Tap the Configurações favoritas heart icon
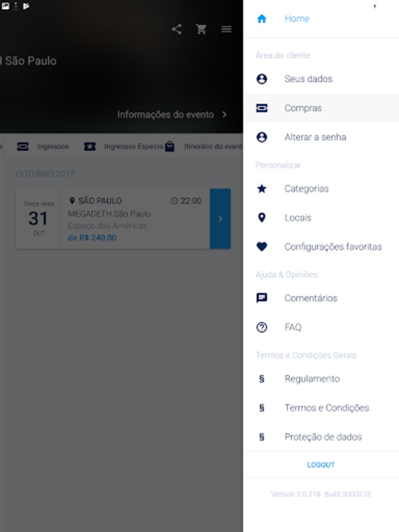The height and width of the screenshot is (532, 399). [x=261, y=247]
